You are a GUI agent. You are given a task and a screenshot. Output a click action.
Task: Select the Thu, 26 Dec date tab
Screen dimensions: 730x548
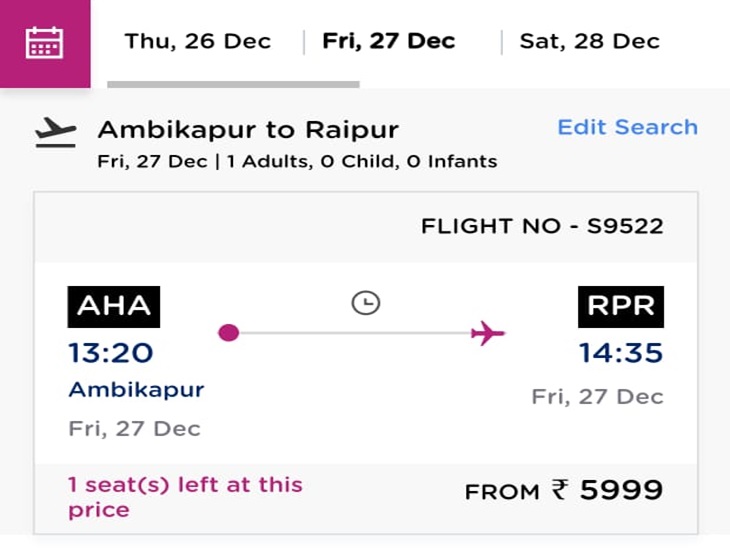pyautogui.click(x=198, y=41)
